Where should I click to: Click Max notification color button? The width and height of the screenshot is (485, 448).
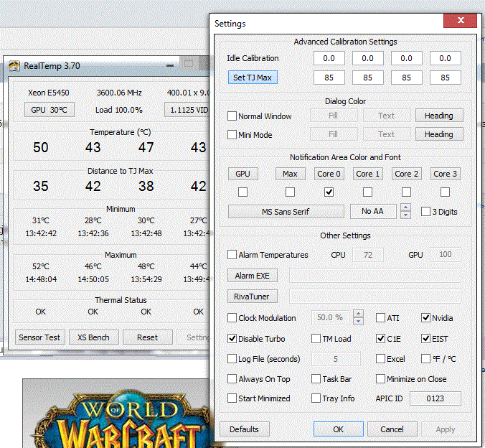click(x=291, y=174)
